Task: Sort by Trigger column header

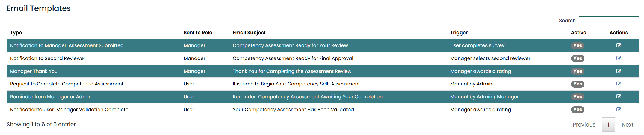Action: pos(459,33)
